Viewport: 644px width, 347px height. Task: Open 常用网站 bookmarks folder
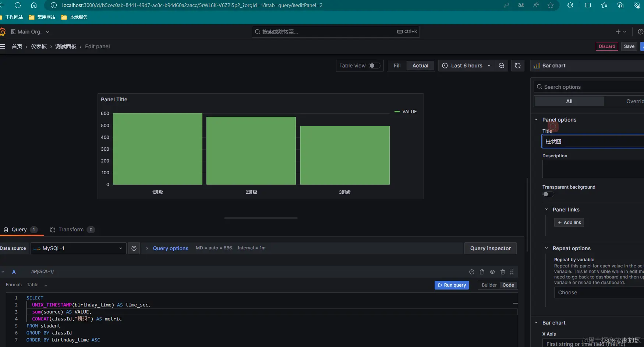tap(42, 17)
